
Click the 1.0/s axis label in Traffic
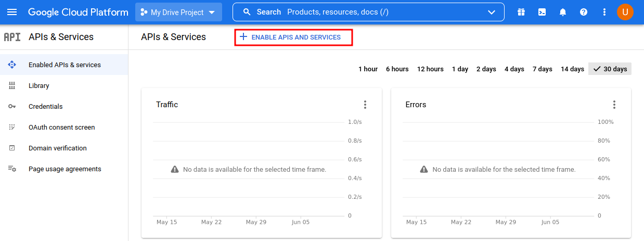click(355, 122)
